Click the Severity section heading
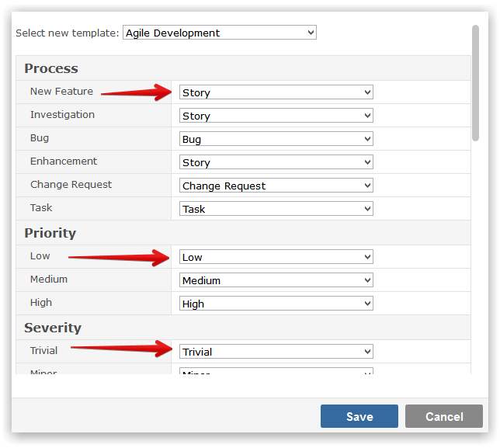 click(53, 328)
